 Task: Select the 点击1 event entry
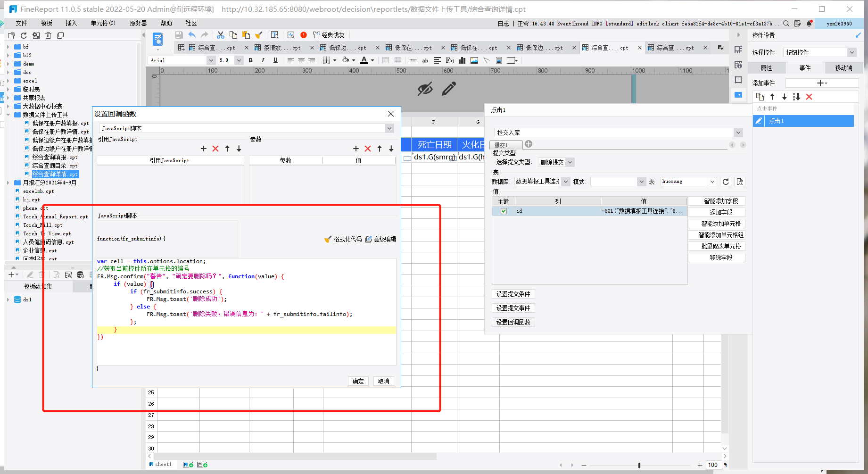[x=803, y=121]
